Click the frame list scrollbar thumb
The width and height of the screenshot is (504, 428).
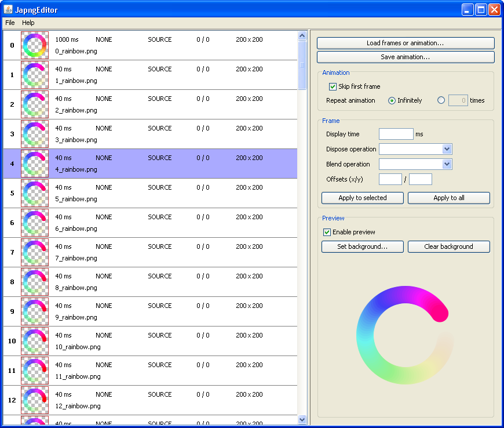pyautogui.click(x=302, y=65)
